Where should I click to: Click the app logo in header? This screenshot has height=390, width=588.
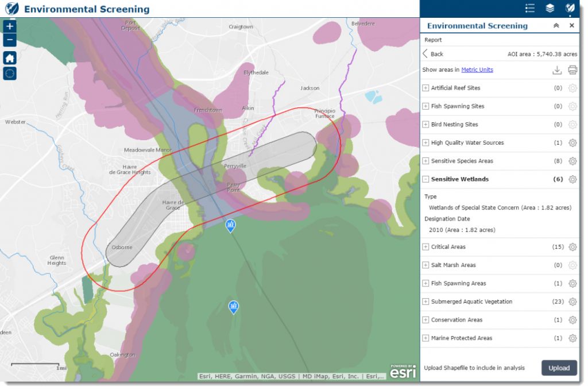coord(11,8)
